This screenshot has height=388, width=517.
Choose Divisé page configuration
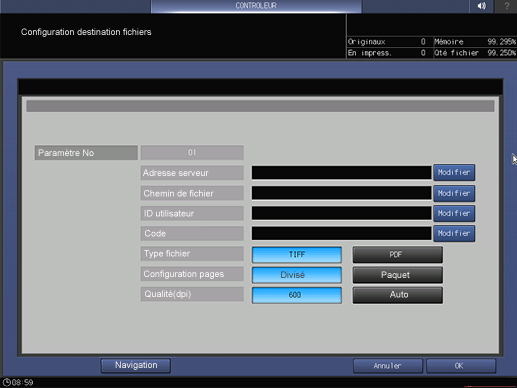(x=297, y=275)
